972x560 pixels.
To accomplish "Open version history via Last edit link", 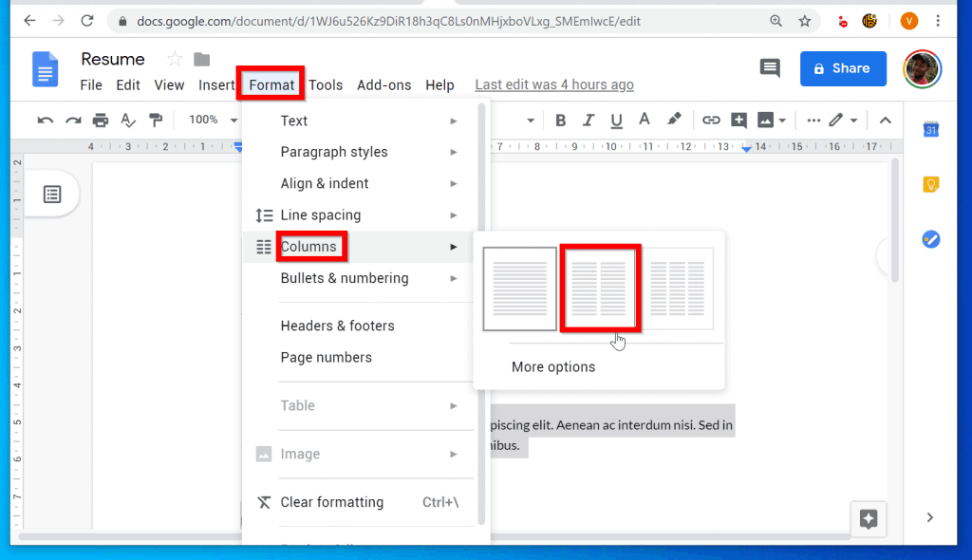I will pos(553,84).
